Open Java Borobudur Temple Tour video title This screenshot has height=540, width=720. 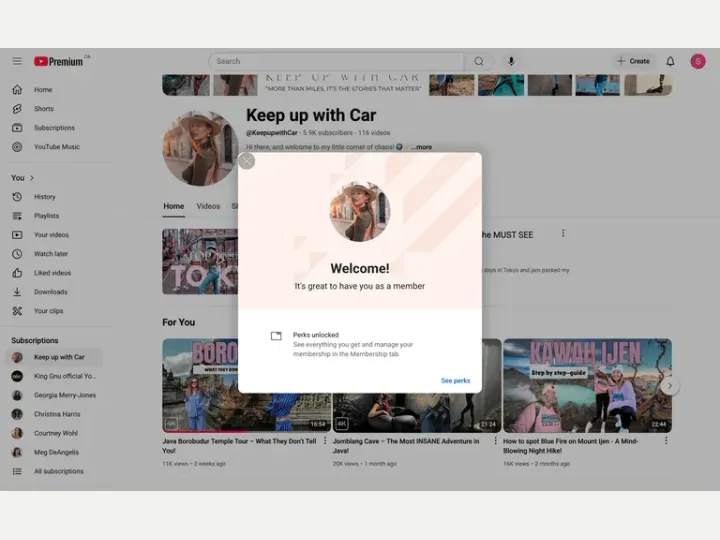click(239, 446)
